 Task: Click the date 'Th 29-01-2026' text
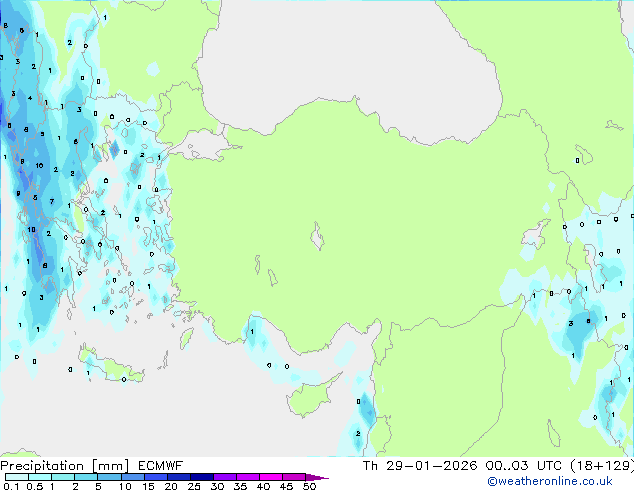click(420, 466)
